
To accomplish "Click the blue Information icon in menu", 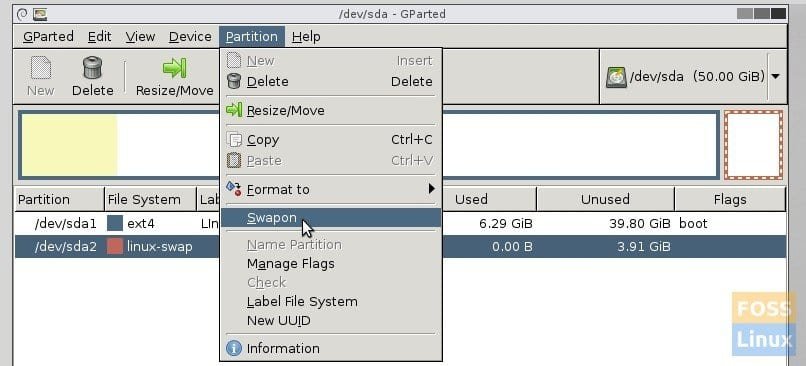I will [x=234, y=349].
